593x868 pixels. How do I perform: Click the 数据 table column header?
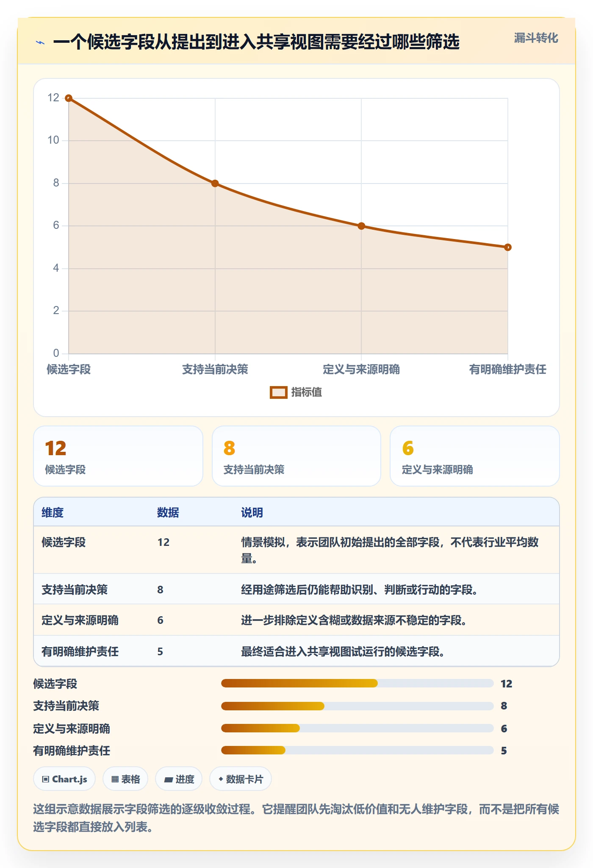(168, 512)
